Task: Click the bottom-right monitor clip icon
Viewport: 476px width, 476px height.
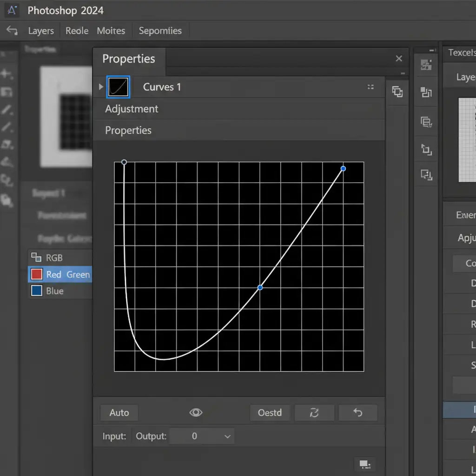Action: pos(365,464)
